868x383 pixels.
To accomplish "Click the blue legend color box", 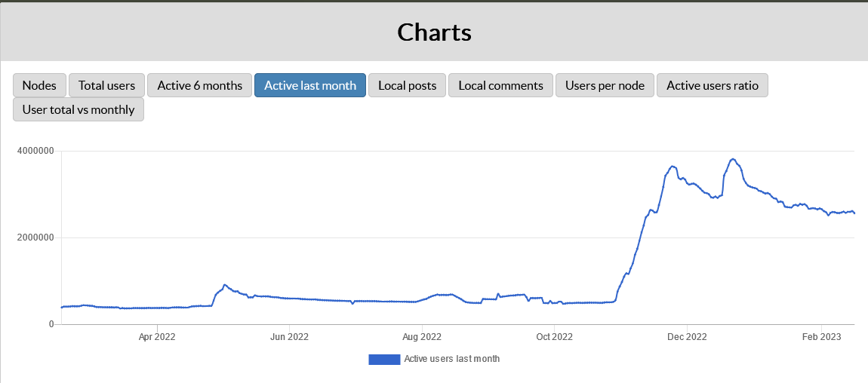I will point(383,359).
